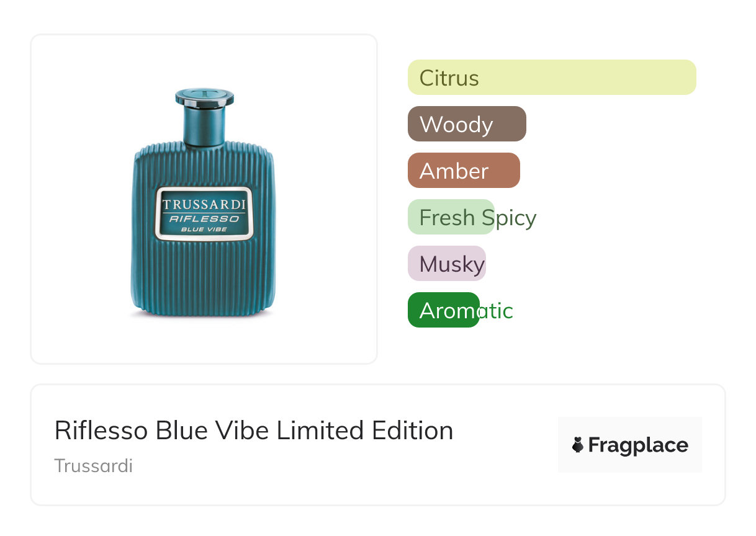Click the RIFLESSO text on bottle label

[204, 218]
